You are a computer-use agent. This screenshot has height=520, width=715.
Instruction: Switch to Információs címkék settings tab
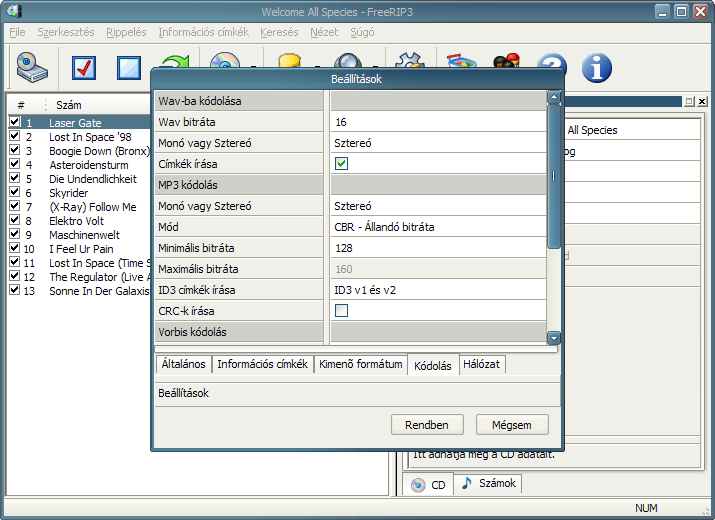pyautogui.click(x=262, y=364)
